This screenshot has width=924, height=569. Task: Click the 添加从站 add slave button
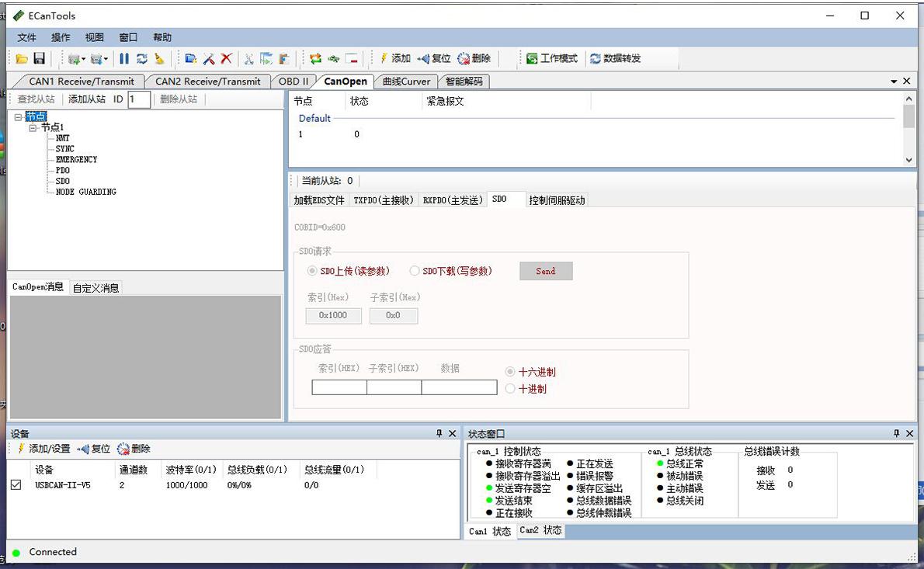point(86,99)
